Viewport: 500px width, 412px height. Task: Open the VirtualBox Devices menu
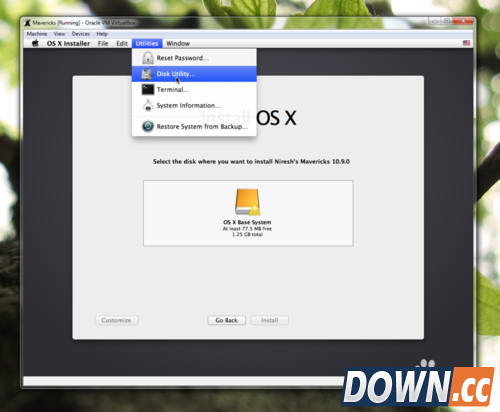click(x=81, y=34)
